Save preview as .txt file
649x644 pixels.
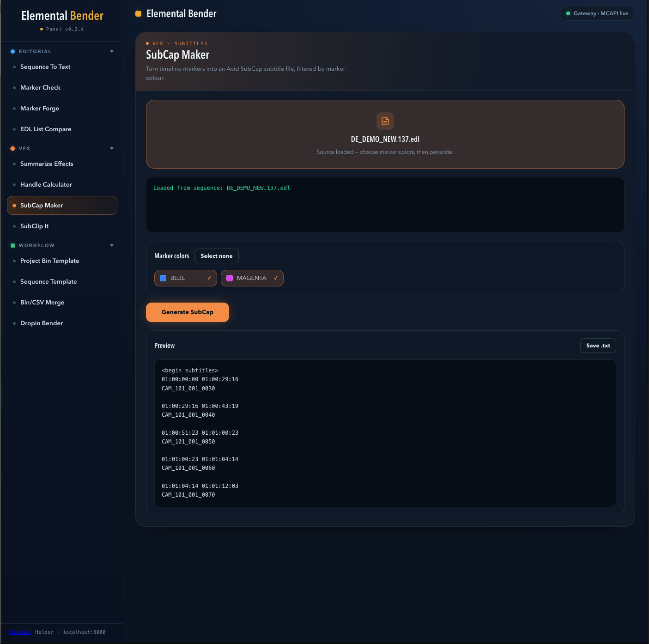coord(598,346)
